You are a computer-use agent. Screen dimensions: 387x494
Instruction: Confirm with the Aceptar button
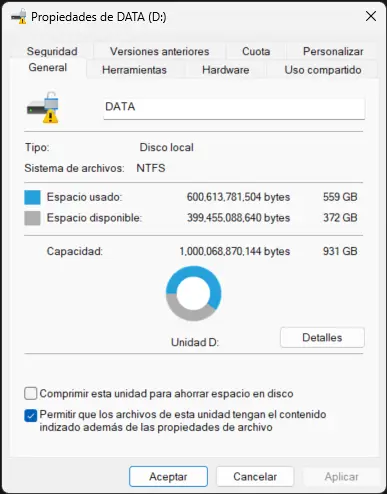pos(168,477)
